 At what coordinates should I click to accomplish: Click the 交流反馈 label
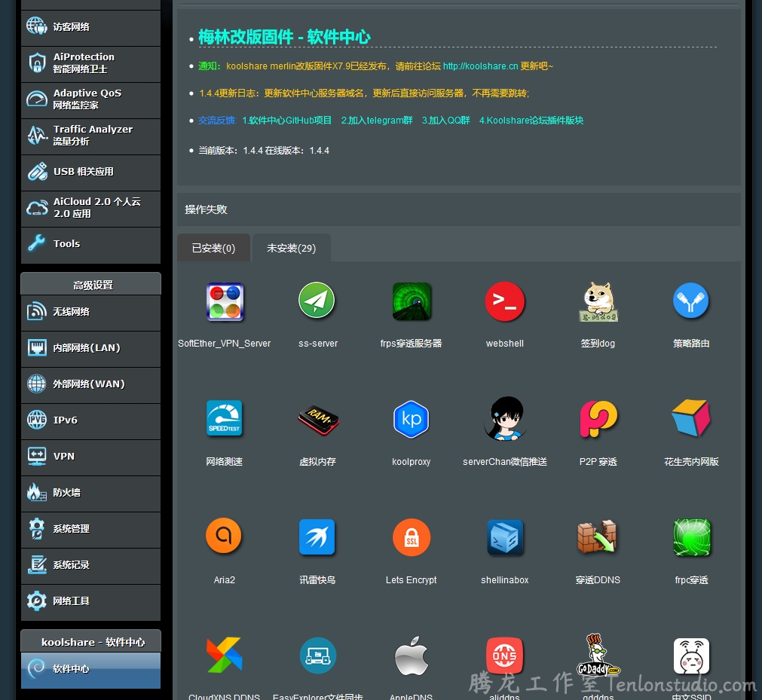217,121
